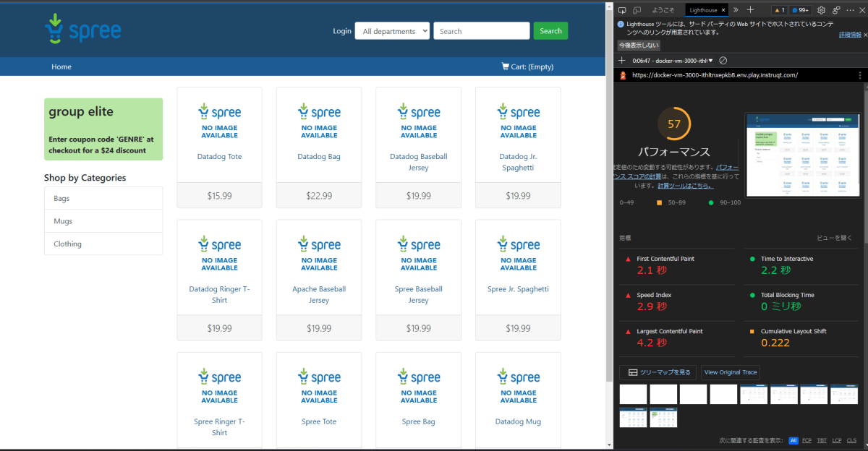Open the Bags category
The height and width of the screenshot is (451, 868).
click(x=103, y=198)
